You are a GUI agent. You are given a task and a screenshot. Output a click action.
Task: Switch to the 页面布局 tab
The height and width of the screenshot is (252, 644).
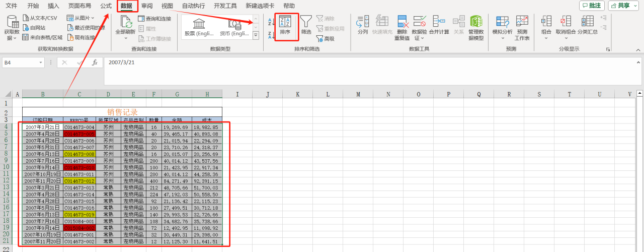(x=80, y=6)
